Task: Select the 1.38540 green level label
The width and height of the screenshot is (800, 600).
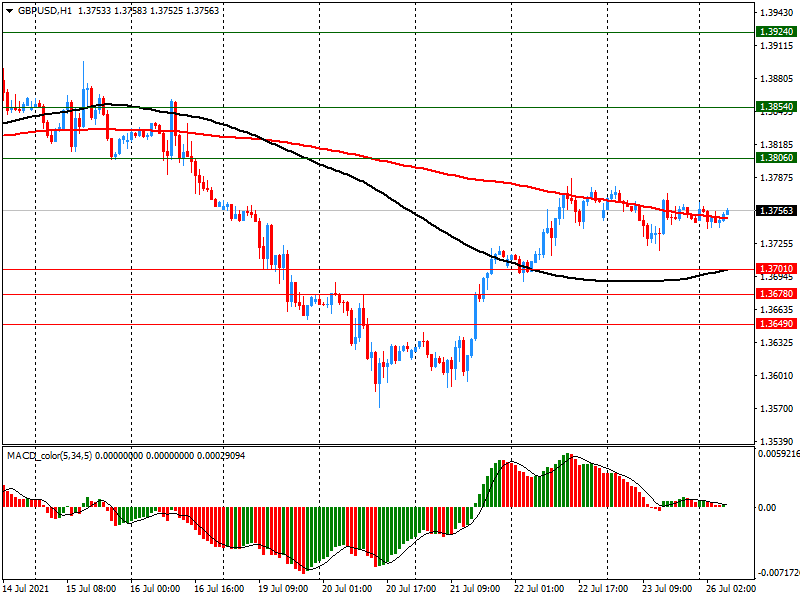Action: [x=776, y=107]
